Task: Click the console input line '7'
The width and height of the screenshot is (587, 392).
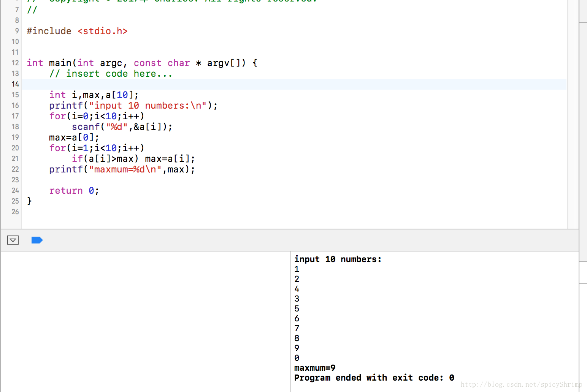Action: [297, 328]
